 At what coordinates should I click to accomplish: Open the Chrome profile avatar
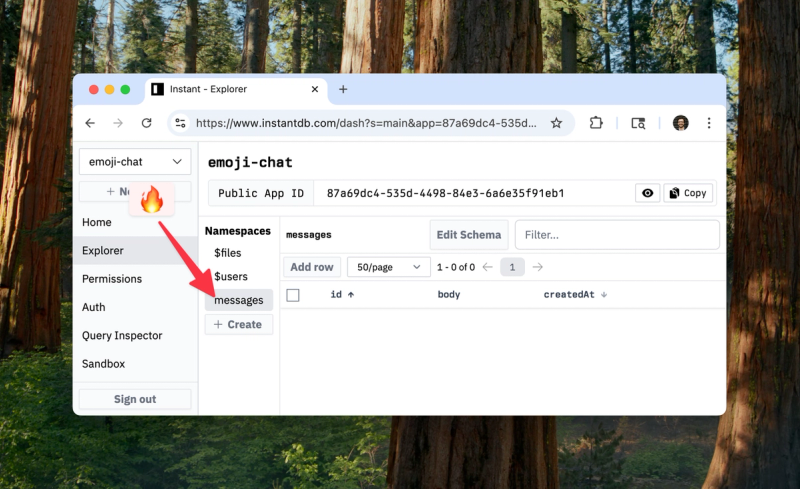(x=681, y=123)
